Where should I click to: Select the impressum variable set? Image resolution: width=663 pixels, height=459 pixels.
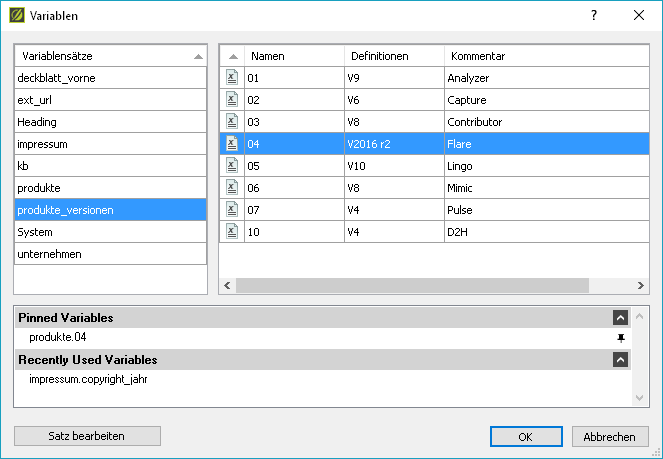110,143
